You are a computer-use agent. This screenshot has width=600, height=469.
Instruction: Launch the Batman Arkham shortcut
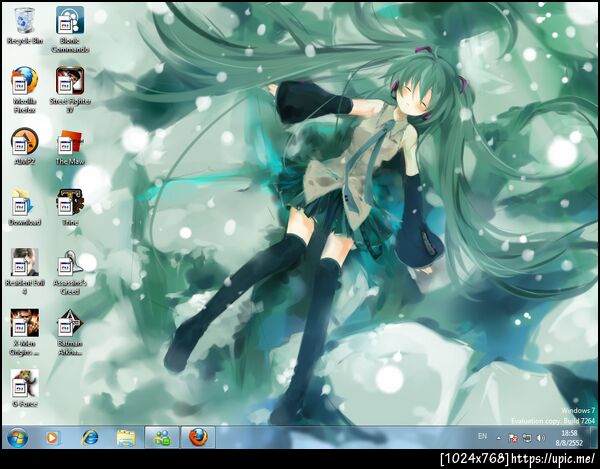pos(70,332)
